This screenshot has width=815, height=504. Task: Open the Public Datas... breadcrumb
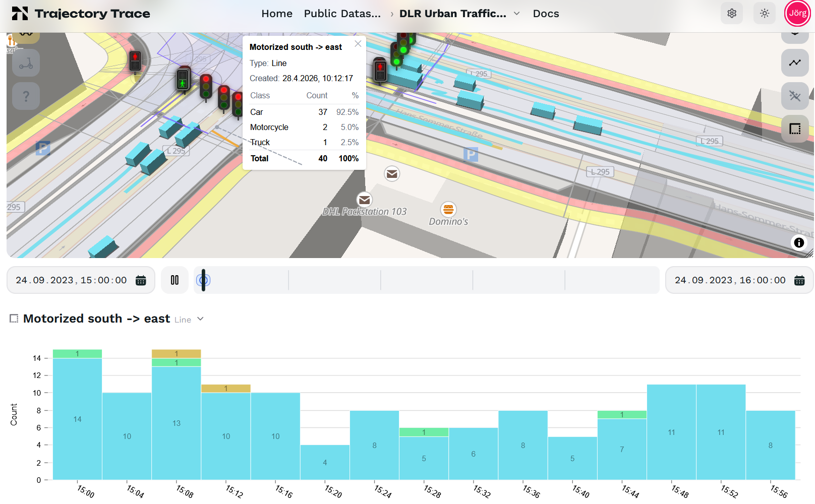[342, 14]
